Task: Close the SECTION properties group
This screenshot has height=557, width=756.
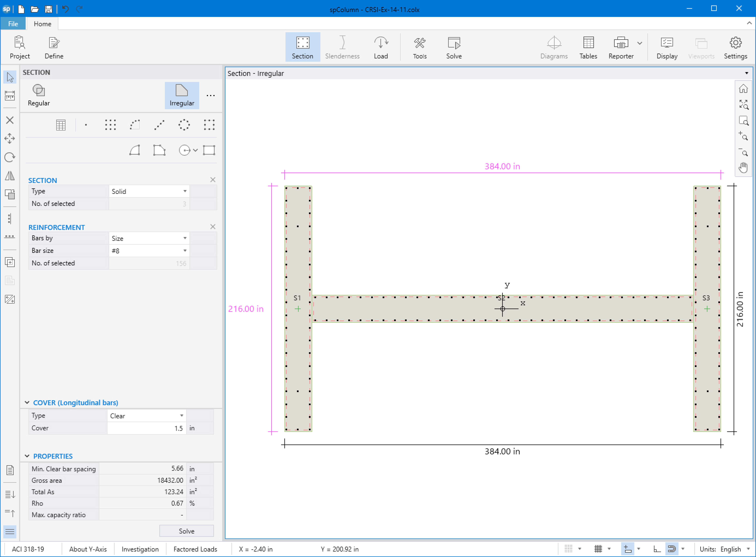Action: coord(213,180)
